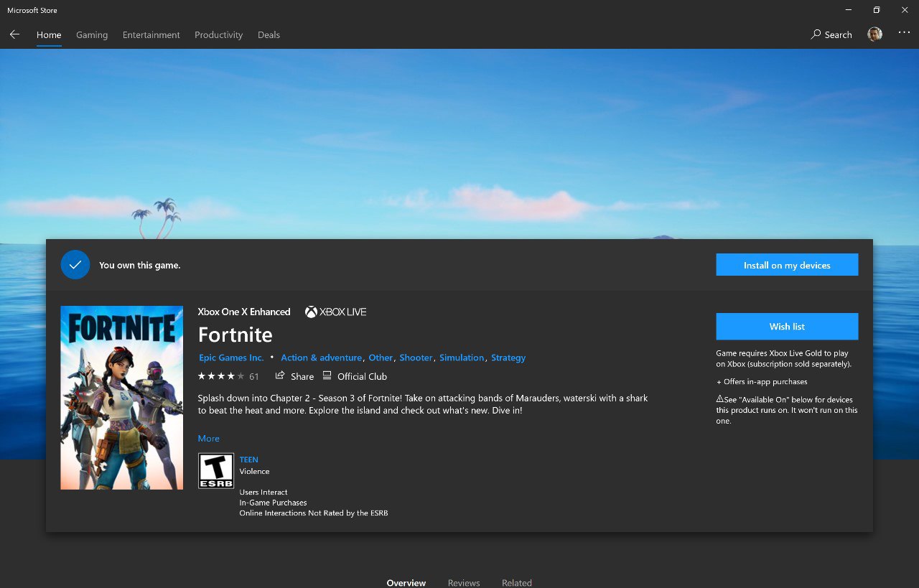
Task: Switch to the Home tab
Action: [49, 34]
